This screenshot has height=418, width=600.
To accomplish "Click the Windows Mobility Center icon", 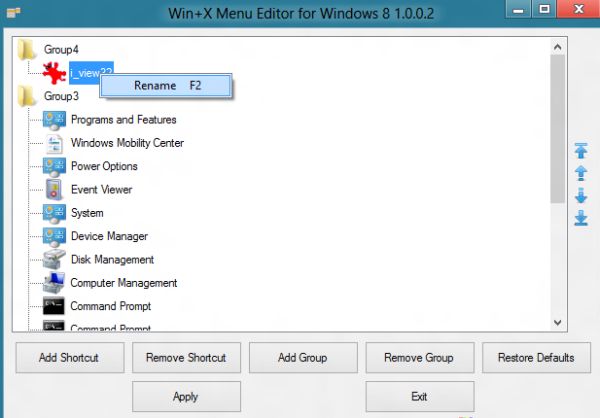I will 54,144.
